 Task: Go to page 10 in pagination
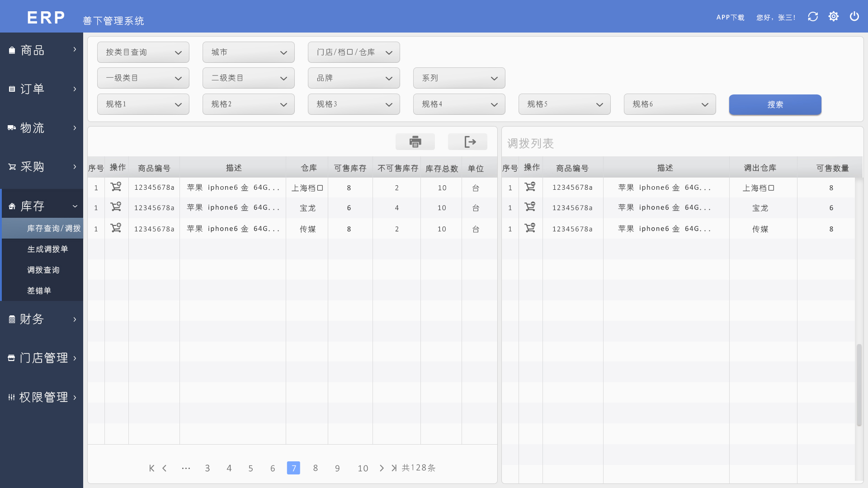click(363, 468)
